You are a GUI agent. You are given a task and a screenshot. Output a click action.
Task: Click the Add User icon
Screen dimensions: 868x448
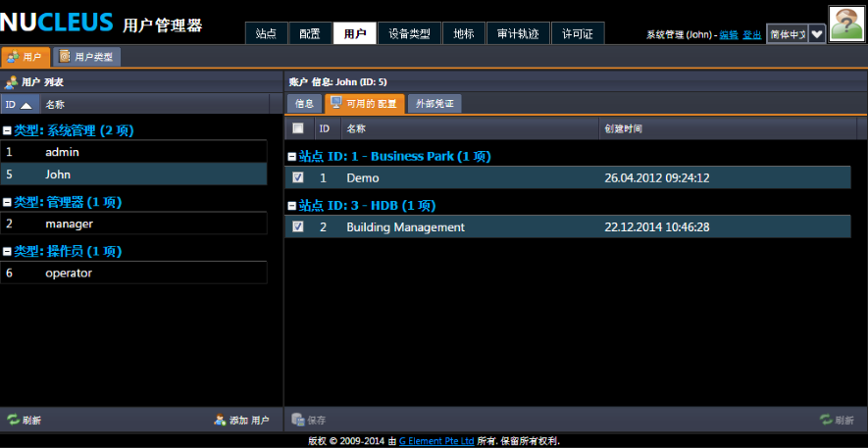coord(220,420)
